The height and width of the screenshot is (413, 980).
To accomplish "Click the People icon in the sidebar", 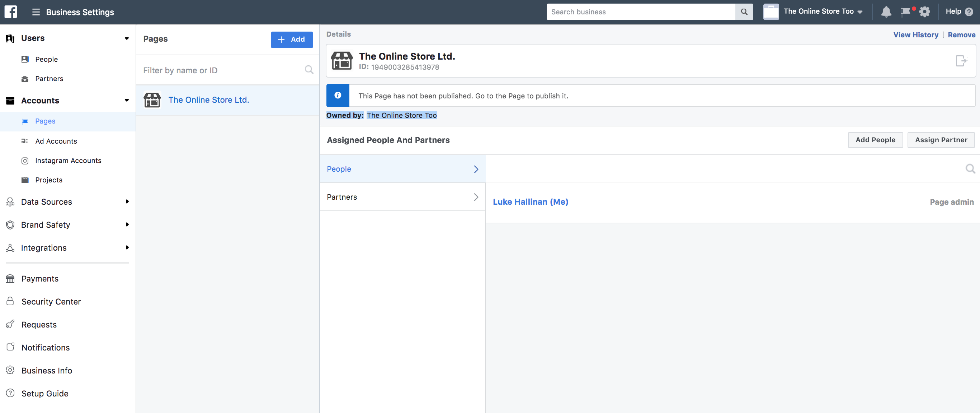I will point(25,59).
